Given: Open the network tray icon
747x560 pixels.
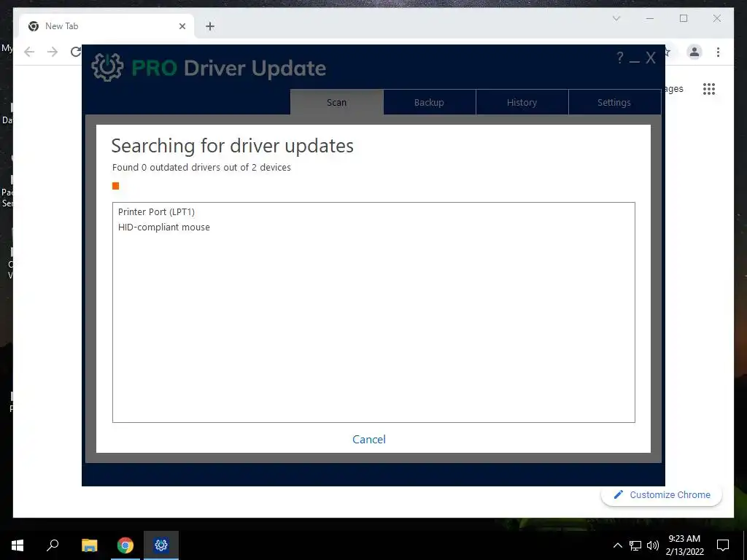Looking at the screenshot, I should pyautogui.click(x=635, y=545).
